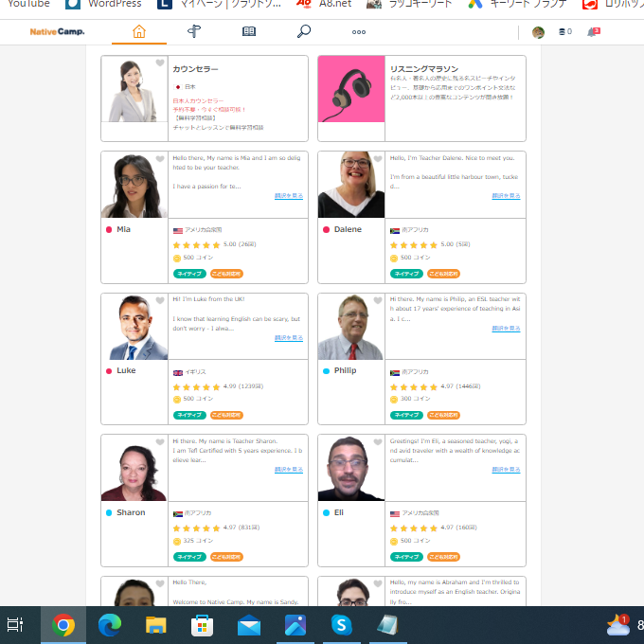The width and height of the screenshot is (644, 644).
Task: Open teacher Sharon's profile photo
Action: [134, 468]
